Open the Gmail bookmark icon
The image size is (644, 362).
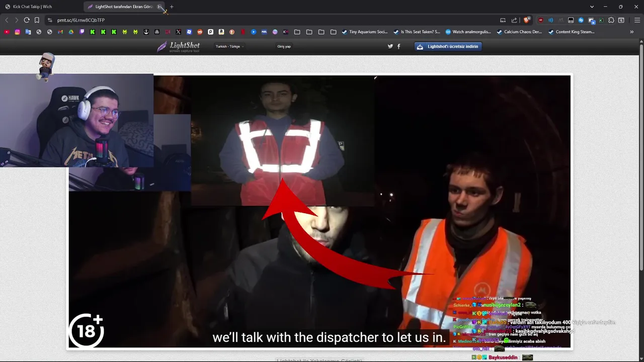[x=60, y=32]
